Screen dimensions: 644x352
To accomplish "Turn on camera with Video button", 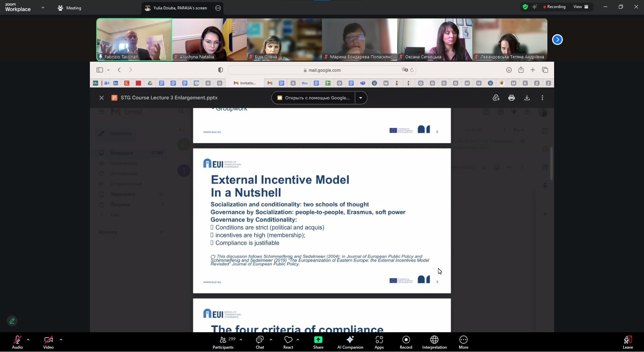I will (x=48, y=342).
